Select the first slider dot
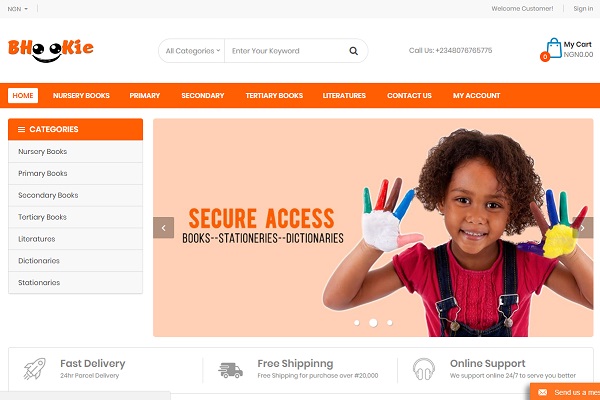The image size is (600, 400). (x=357, y=323)
